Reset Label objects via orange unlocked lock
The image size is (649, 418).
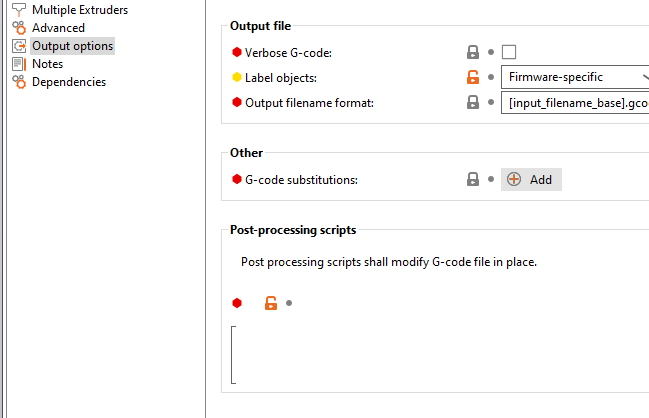(473, 77)
